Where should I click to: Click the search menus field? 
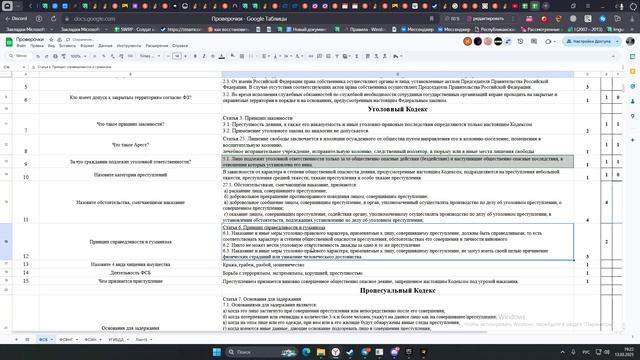click(x=19, y=56)
